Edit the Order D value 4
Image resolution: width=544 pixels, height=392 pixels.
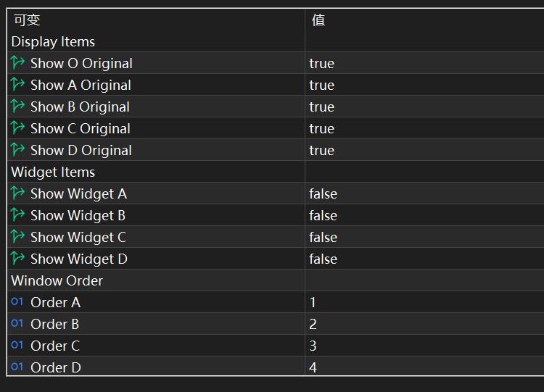[313, 367]
